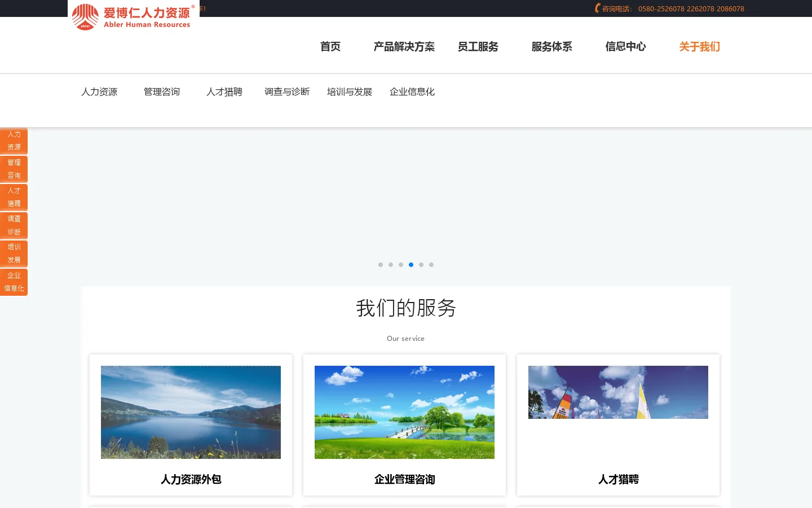Open the 首页 menu item
Image resolution: width=812 pixels, height=508 pixels.
point(330,47)
